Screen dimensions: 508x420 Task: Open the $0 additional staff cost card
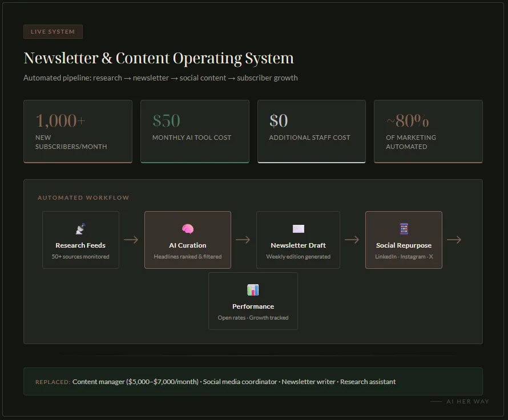(312, 131)
